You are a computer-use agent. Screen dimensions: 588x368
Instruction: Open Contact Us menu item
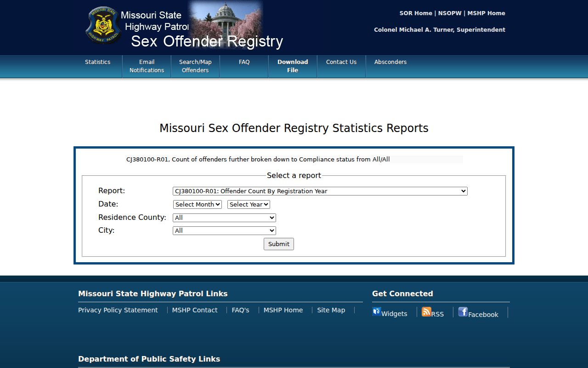pos(341,62)
